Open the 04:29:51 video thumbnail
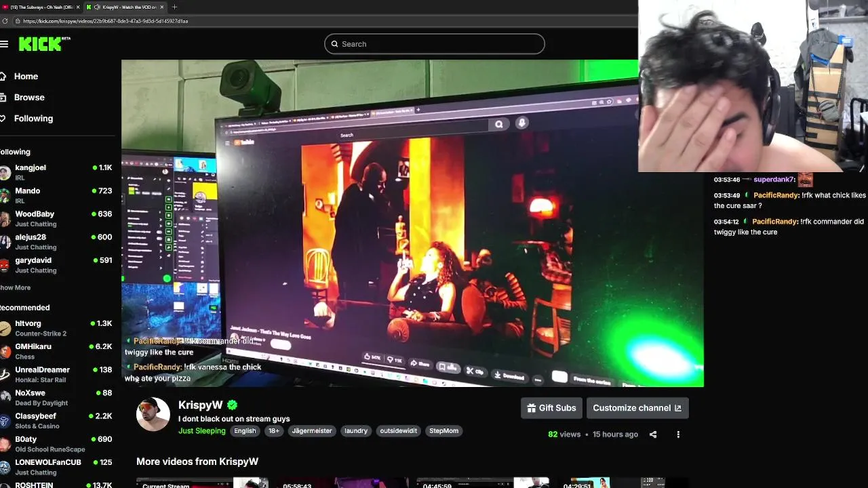Viewport: 868px width, 488px height. coord(623,483)
